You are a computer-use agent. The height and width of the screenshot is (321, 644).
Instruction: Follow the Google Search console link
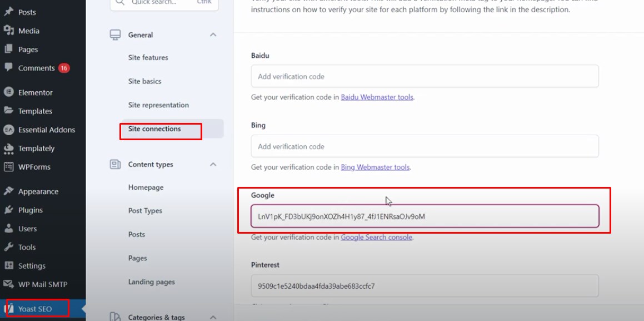(x=376, y=237)
